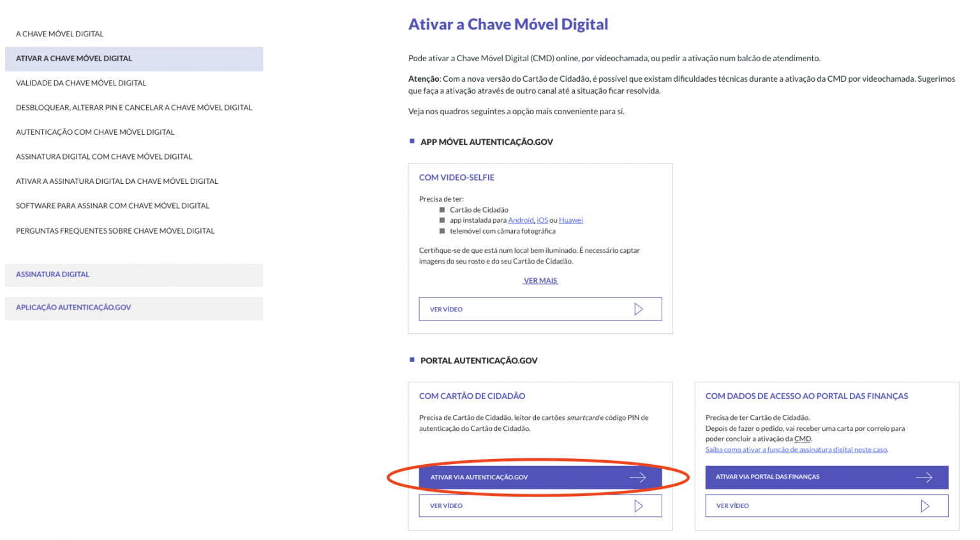Open the Android app link

[521, 220]
